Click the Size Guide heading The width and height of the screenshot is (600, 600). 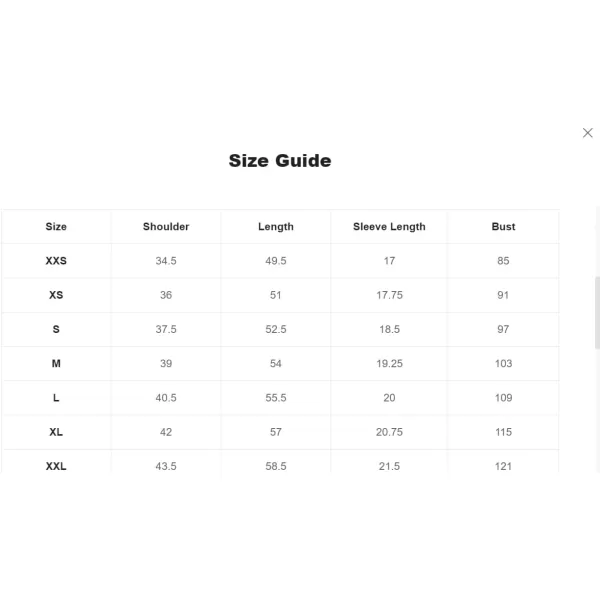(280, 160)
